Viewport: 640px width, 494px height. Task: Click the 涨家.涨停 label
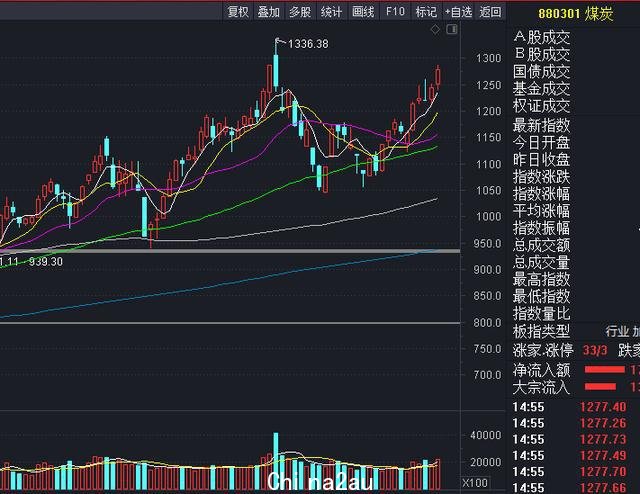pyautogui.click(x=543, y=350)
